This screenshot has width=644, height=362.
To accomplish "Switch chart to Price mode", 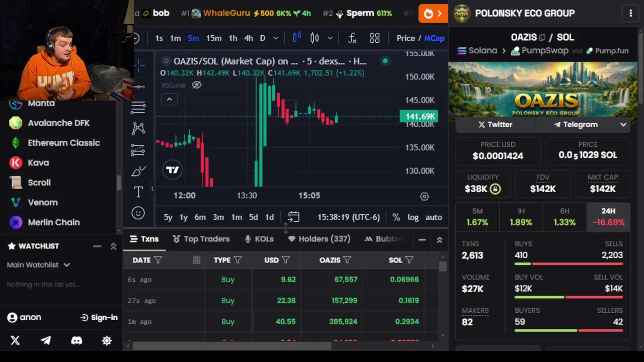I will 406,38.
